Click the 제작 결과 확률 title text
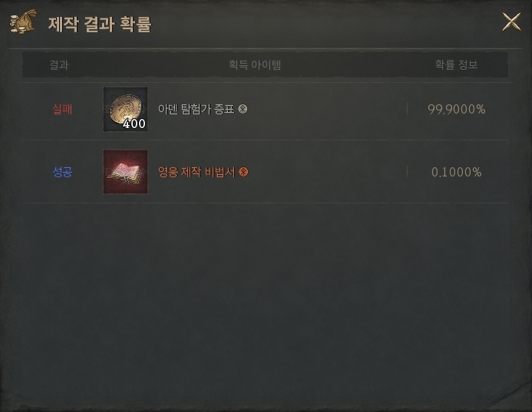532x412 pixels. click(100, 24)
